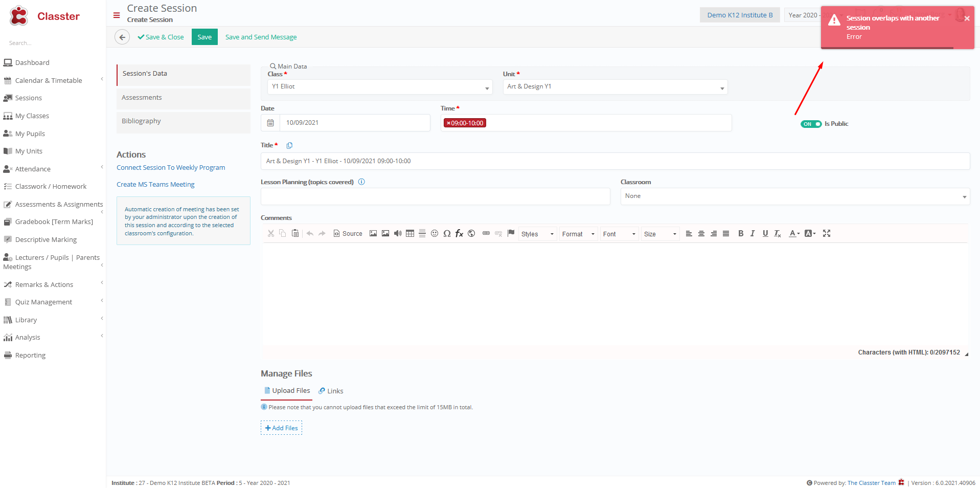Image resolution: width=980 pixels, height=488 pixels.
Task: Open The Classter Team footer link
Action: click(871, 483)
